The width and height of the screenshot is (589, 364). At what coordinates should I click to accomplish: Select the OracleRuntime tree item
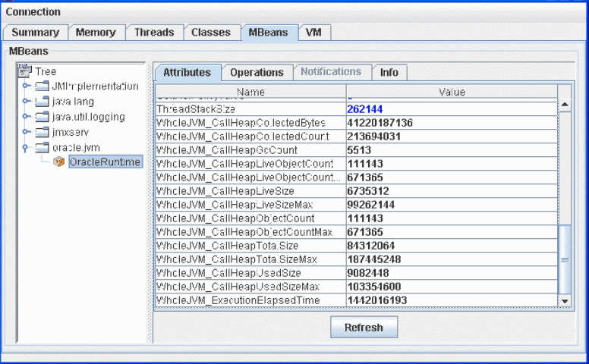click(105, 162)
